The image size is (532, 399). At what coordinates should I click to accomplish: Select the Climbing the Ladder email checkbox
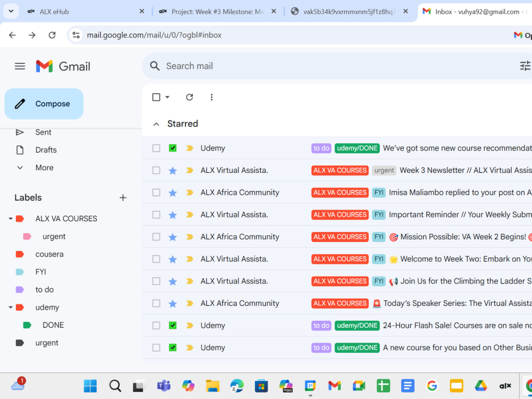[x=156, y=281]
